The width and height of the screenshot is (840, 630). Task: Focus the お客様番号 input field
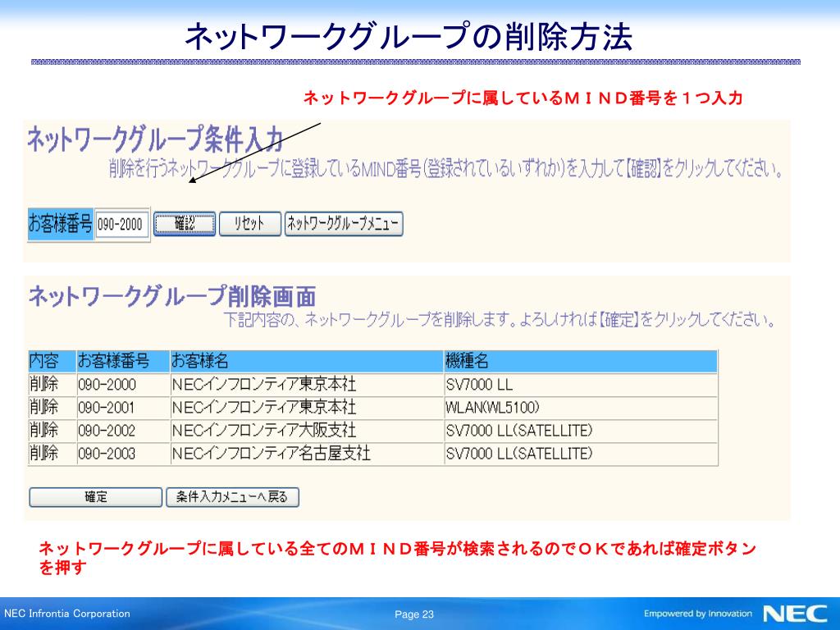click(121, 225)
